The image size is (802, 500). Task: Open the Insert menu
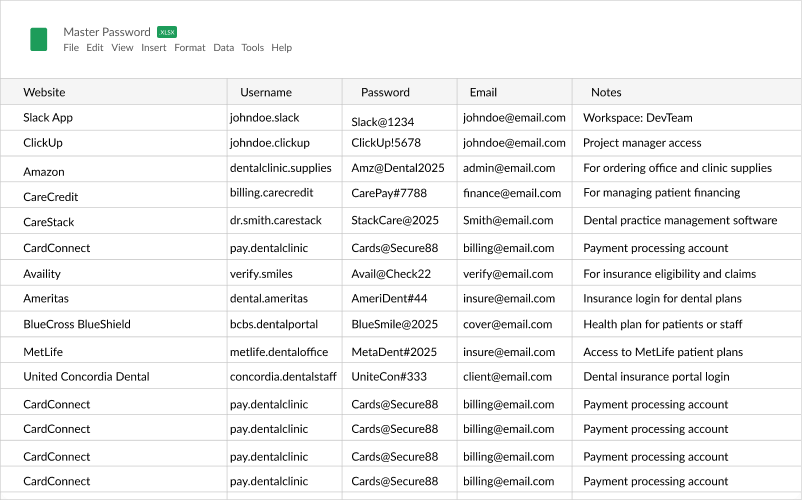pos(153,48)
